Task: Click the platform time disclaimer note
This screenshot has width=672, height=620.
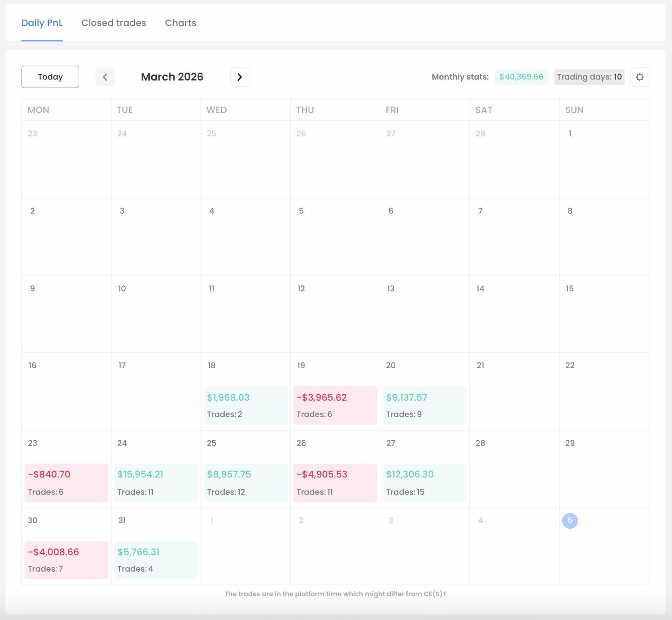Action: click(335, 594)
